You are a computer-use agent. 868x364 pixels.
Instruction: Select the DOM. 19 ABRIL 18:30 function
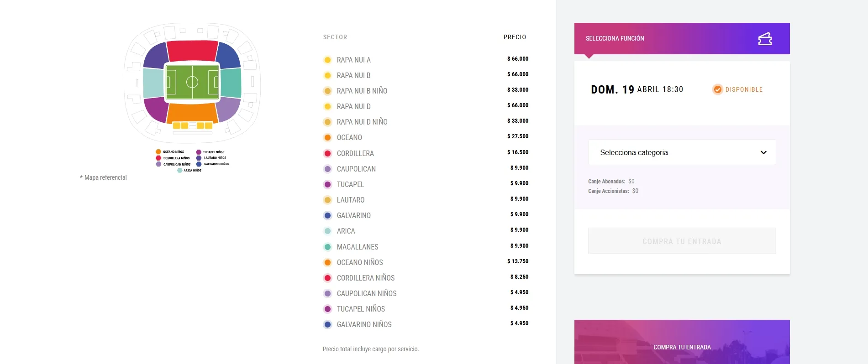coord(637,89)
